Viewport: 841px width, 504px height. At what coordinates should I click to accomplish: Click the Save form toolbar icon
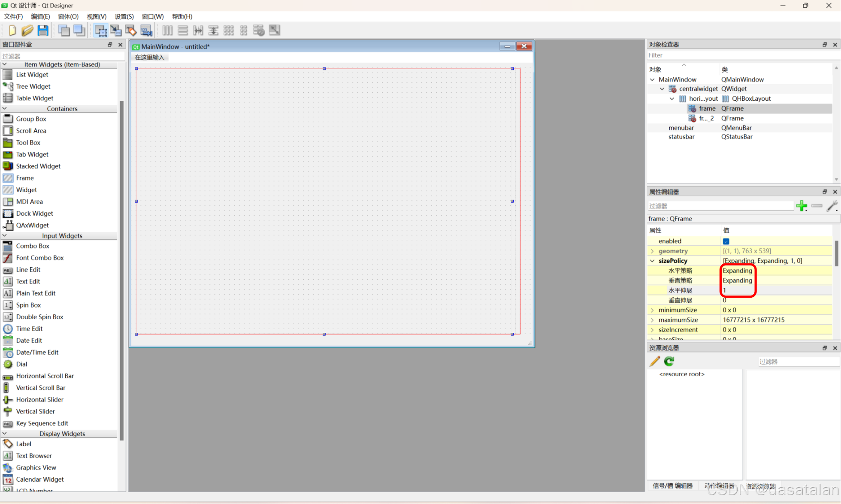(43, 30)
